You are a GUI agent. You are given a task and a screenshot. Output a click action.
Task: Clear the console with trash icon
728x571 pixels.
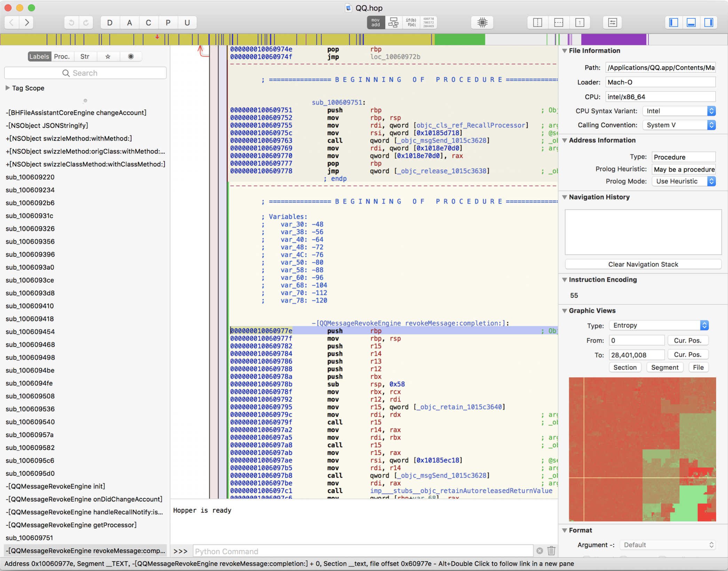(x=551, y=551)
